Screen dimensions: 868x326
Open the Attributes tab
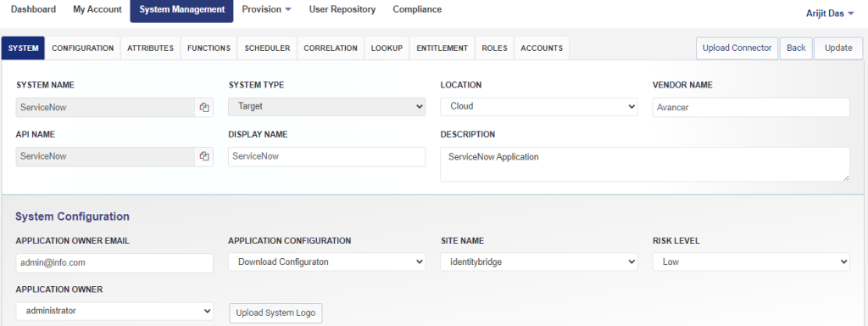[151, 48]
